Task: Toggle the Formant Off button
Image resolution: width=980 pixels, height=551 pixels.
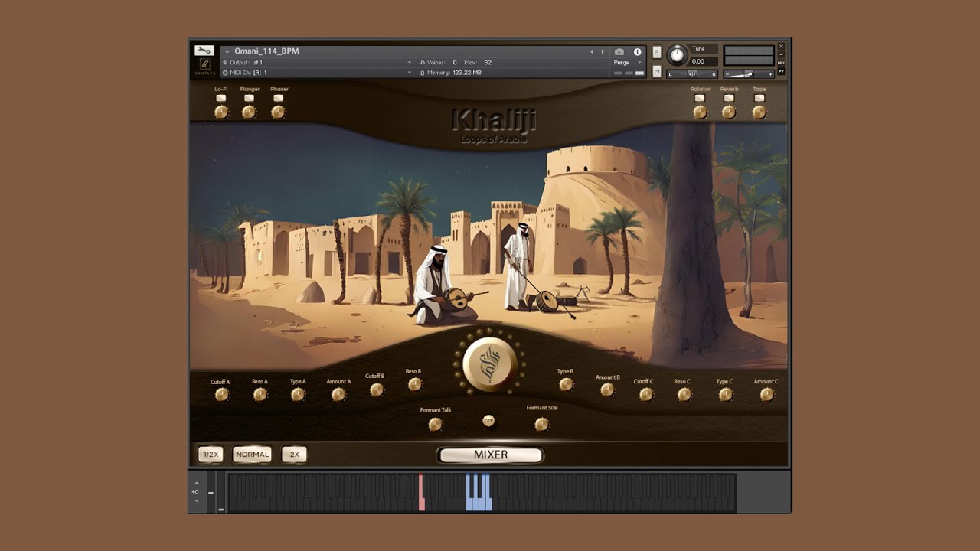Action: (x=488, y=421)
